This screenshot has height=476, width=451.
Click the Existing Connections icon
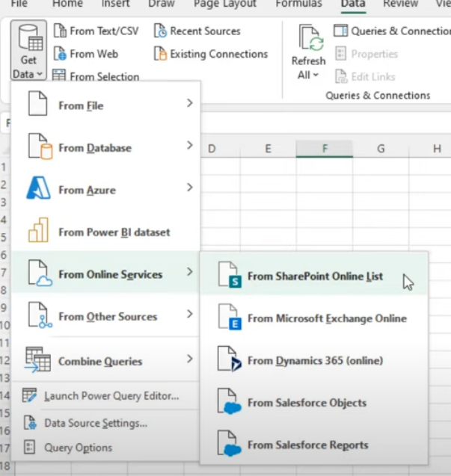pos(160,54)
